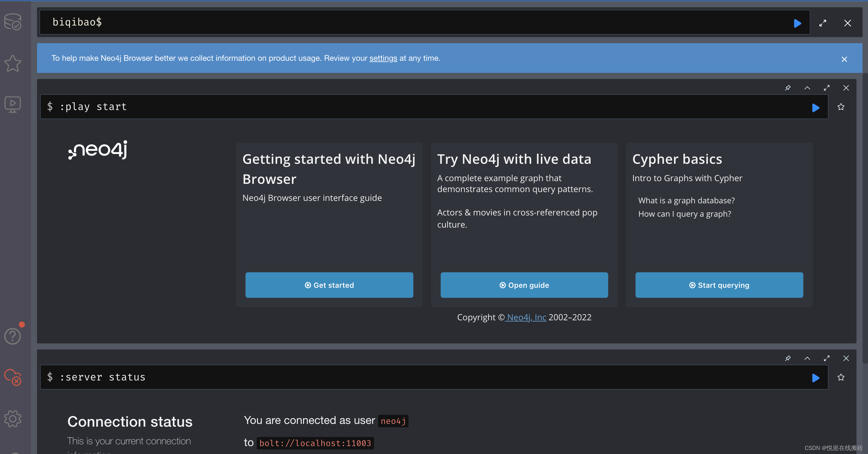Collapse the :server status frame
The image size is (868, 454).
coord(807,358)
